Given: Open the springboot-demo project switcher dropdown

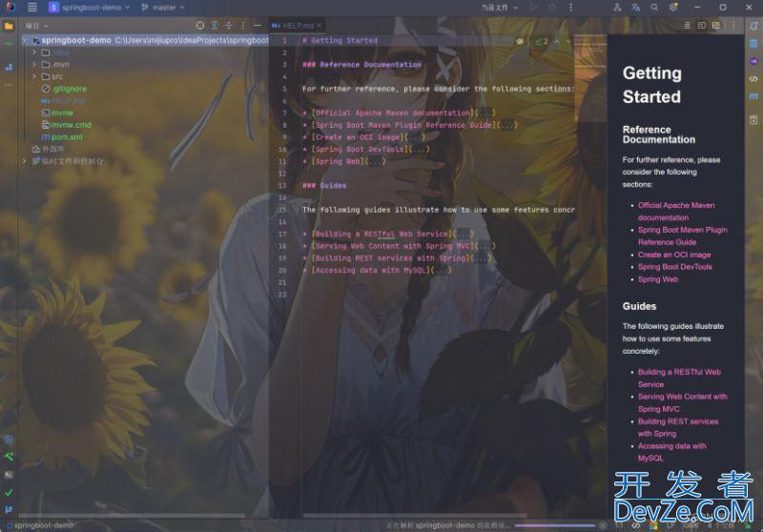Looking at the screenshot, I should pos(90,8).
